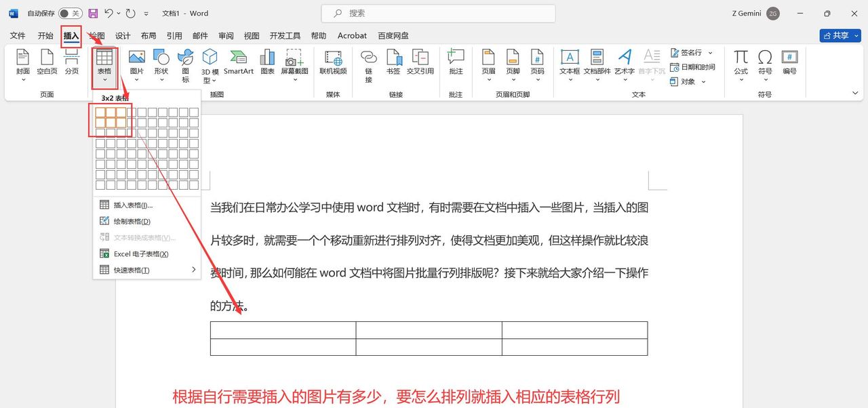The height and width of the screenshot is (408, 868).
Task: Select the 3x2 cell in the table grid
Action: click(121, 122)
